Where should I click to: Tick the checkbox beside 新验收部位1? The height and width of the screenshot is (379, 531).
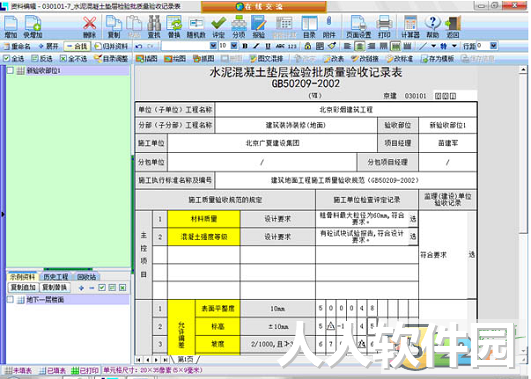(10, 70)
